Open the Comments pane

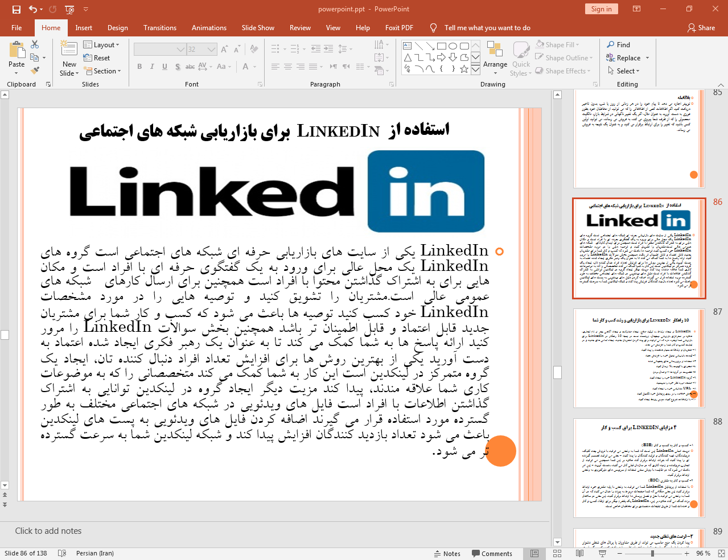tap(492, 553)
